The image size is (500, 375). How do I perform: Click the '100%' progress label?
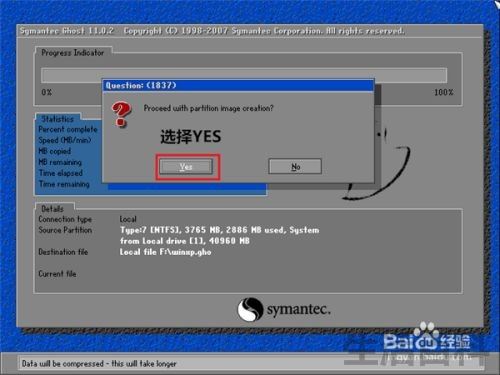click(443, 92)
